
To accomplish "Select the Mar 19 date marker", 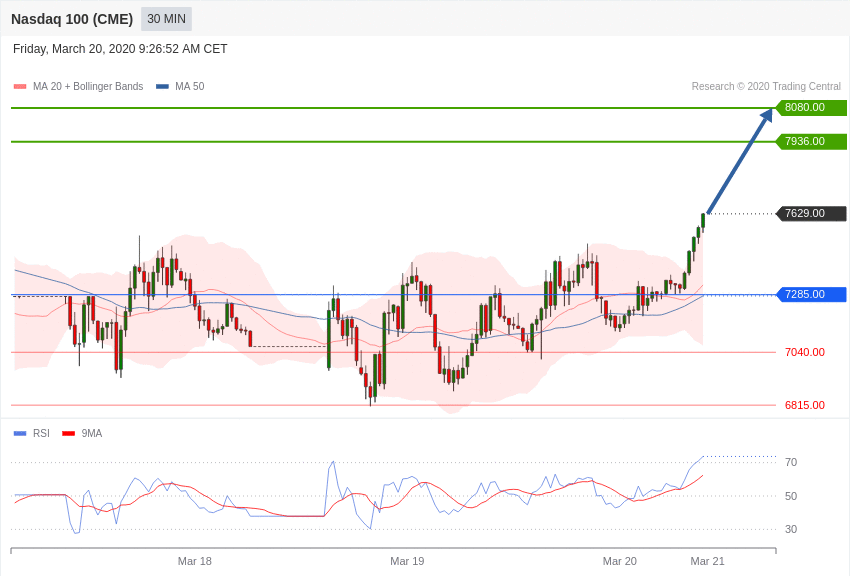I will click(x=407, y=561).
